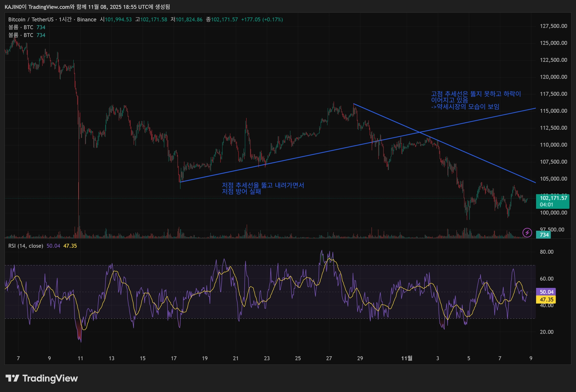This screenshot has height=392, width=576.
Task: Click the yellow RSI average badge 47.35
Action: pos(546,299)
